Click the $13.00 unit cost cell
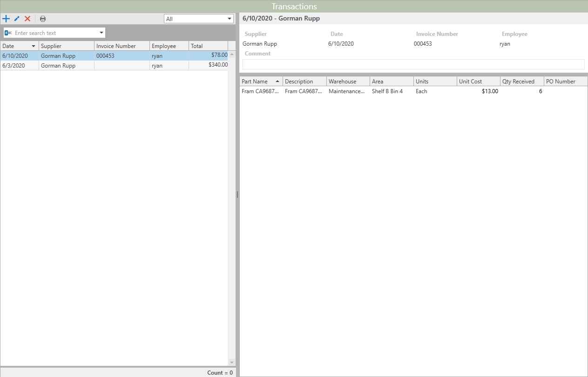This screenshot has height=377, width=588. coord(478,91)
